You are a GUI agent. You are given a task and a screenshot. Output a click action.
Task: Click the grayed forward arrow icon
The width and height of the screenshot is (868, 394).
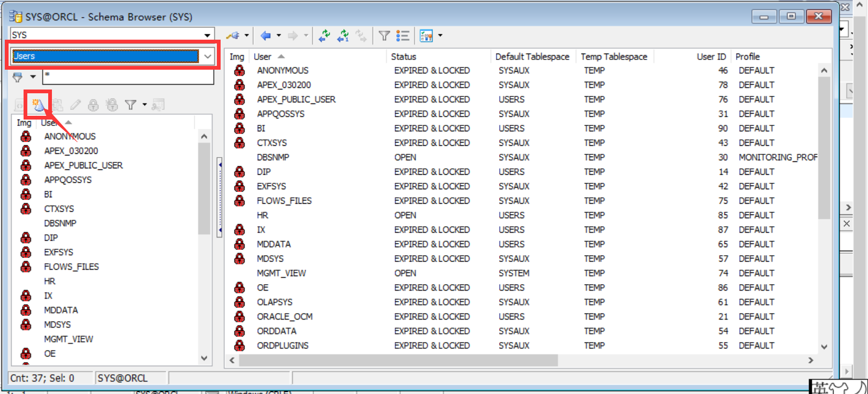(x=293, y=36)
